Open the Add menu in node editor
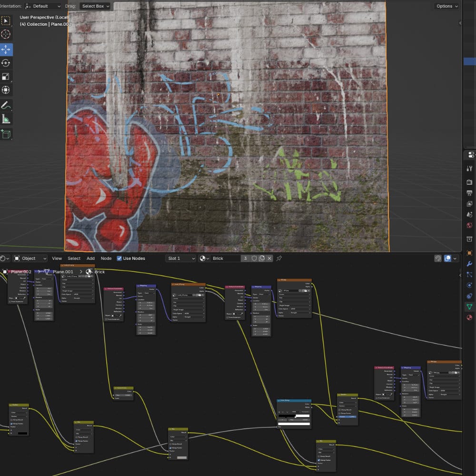Image resolution: width=476 pixels, height=476 pixels. click(90, 258)
